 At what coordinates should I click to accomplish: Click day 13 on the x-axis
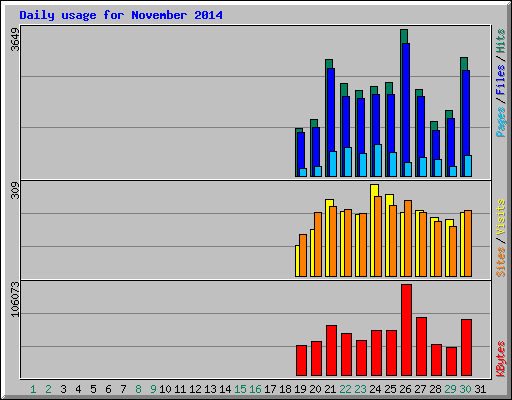click(210, 389)
